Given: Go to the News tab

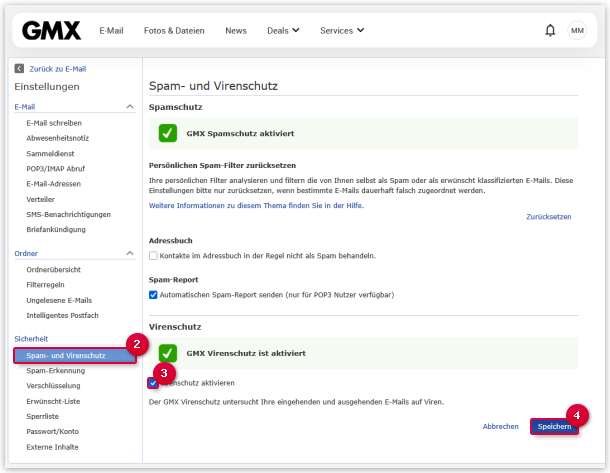Looking at the screenshot, I should pos(236,31).
